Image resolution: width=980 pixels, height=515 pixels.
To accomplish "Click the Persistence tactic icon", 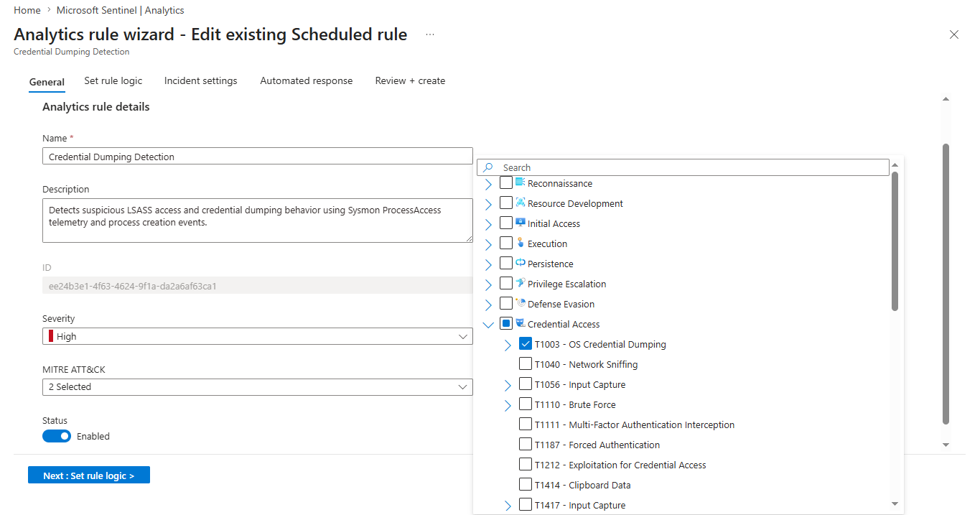I will click(521, 263).
